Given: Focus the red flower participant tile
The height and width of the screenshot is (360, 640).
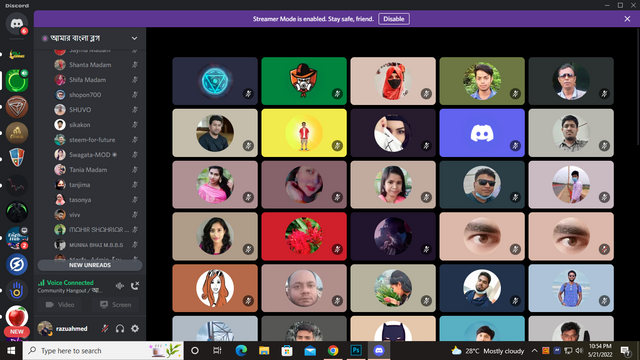Looking at the screenshot, I should [304, 236].
